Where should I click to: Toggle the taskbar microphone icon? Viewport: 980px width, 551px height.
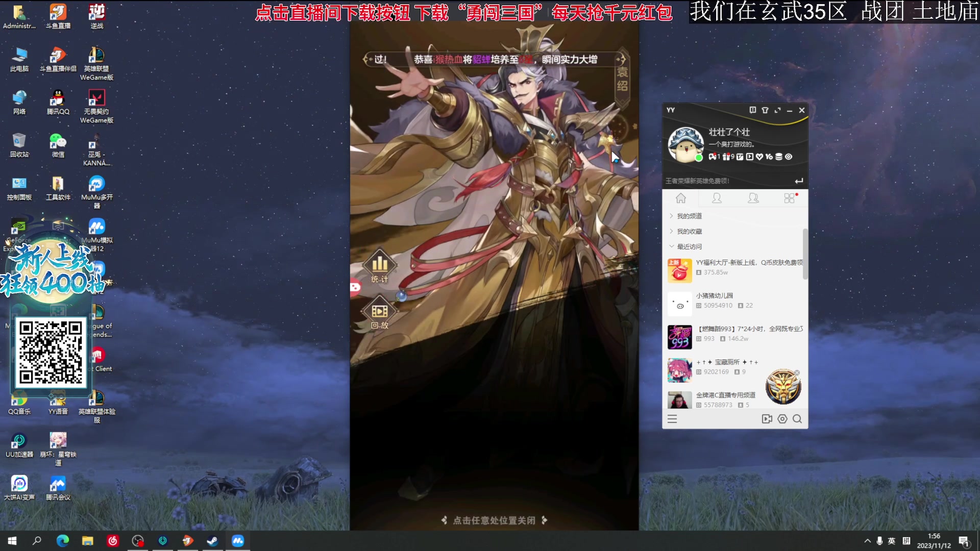pyautogui.click(x=879, y=541)
